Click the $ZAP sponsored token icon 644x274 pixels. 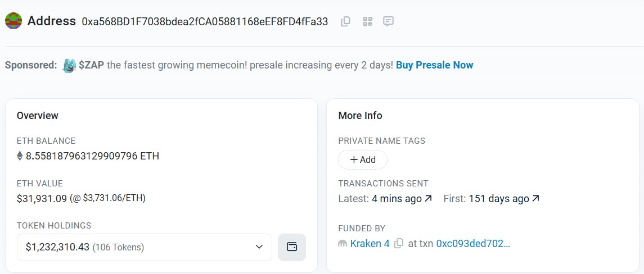pos(69,65)
